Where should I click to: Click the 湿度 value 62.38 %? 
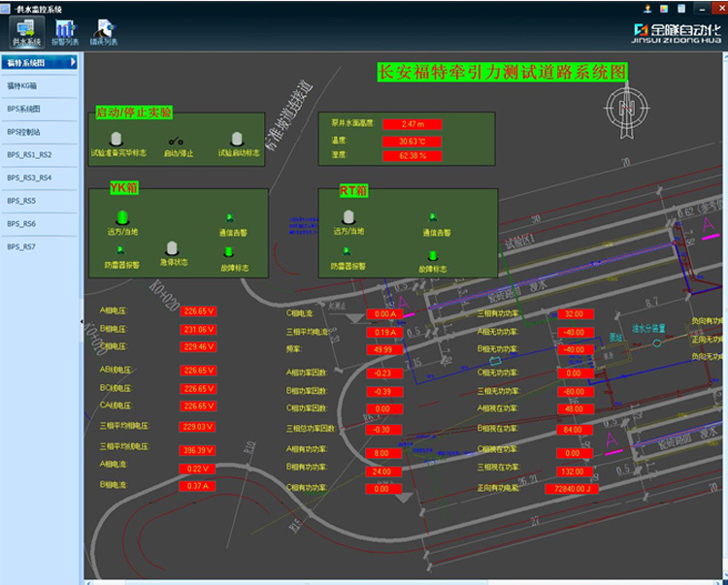(413, 156)
